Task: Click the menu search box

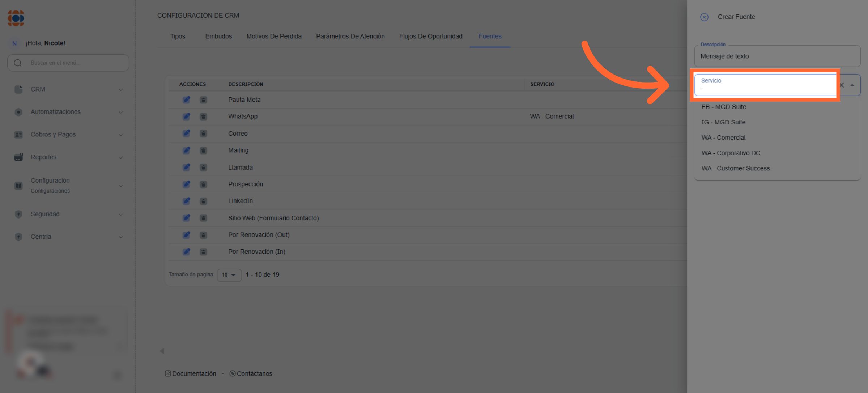Action: [69, 63]
